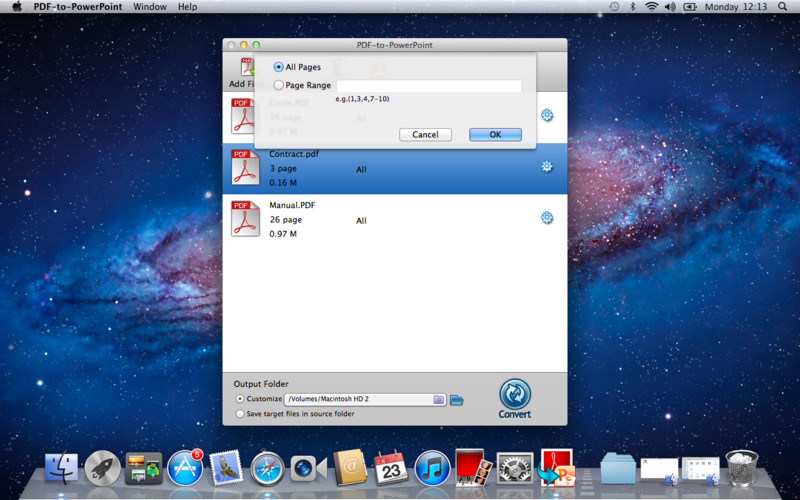Open the Trash in the Dock
The width and height of the screenshot is (800, 500).
(742, 468)
